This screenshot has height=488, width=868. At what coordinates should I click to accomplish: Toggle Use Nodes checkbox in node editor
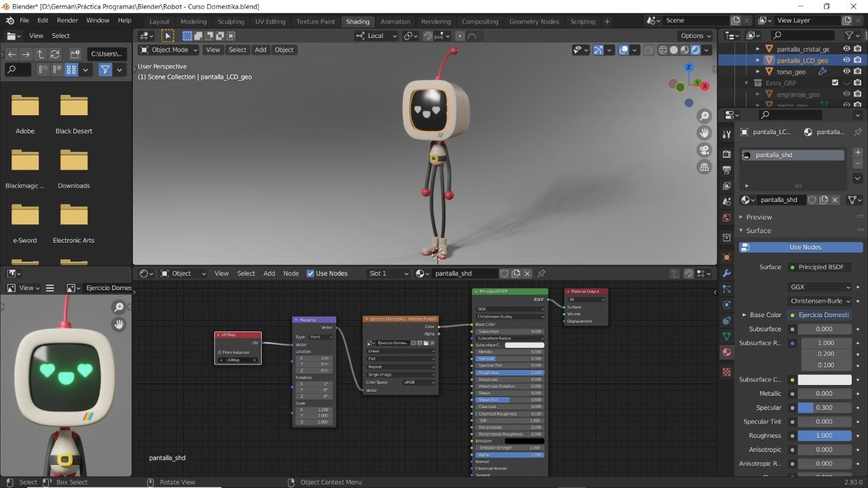[311, 273]
